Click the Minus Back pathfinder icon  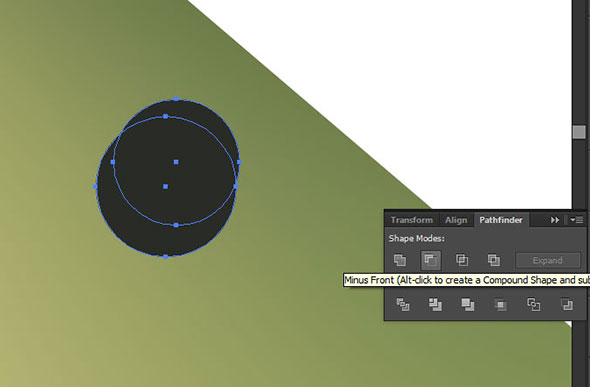tap(567, 304)
